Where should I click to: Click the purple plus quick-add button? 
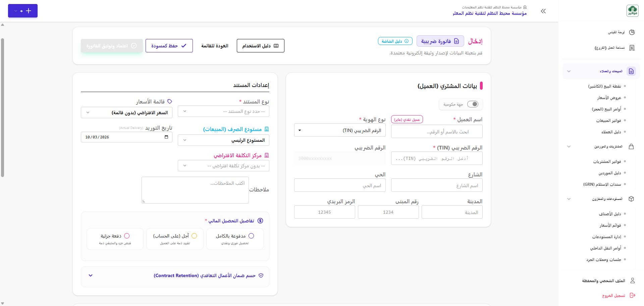pos(23,11)
